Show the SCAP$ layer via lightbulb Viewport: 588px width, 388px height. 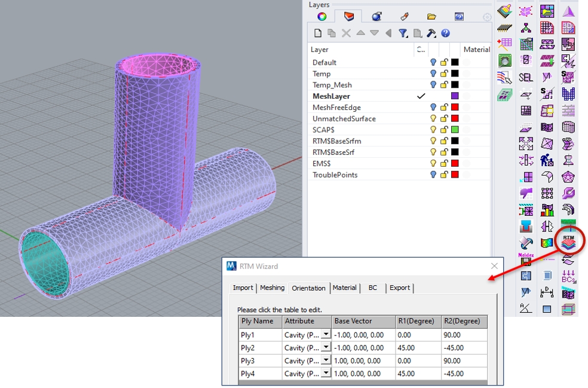433,130
